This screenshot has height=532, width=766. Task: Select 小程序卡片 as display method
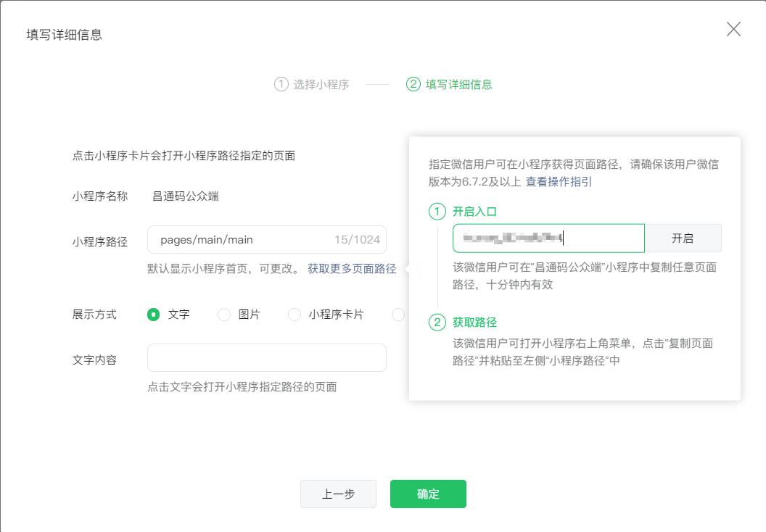point(295,315)
